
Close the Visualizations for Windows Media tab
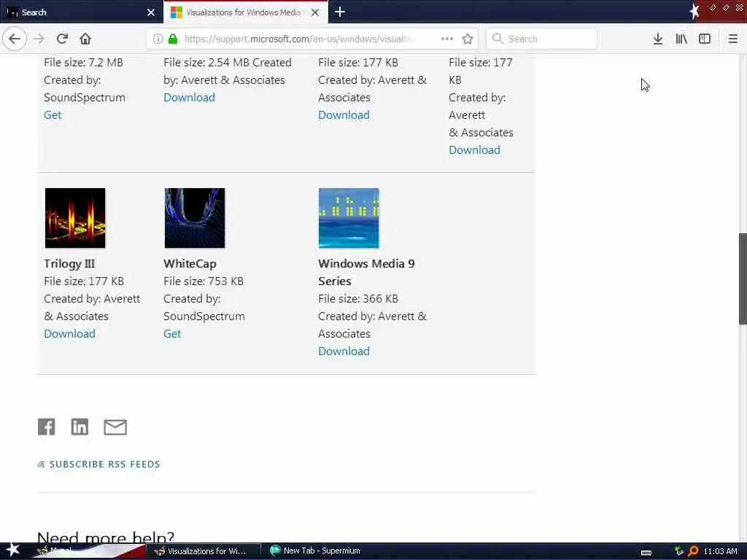(315, 12)
